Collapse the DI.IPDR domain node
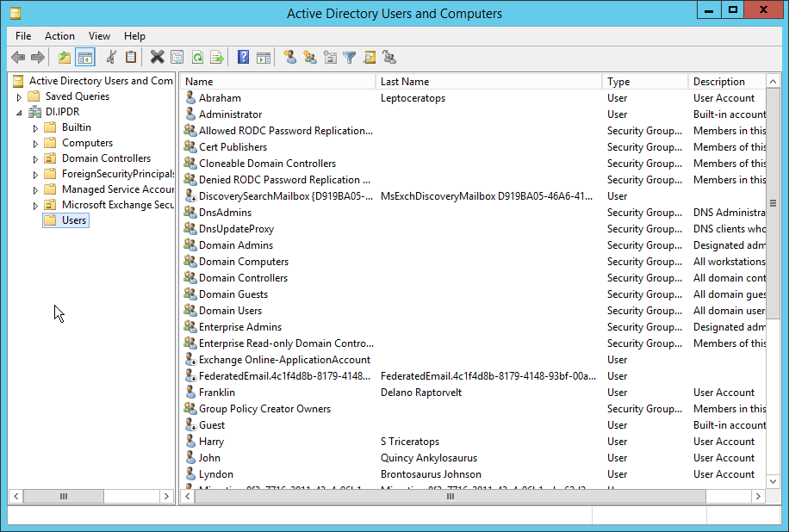The width and height of the screenshot is (789, 532). tap(19, 112)
